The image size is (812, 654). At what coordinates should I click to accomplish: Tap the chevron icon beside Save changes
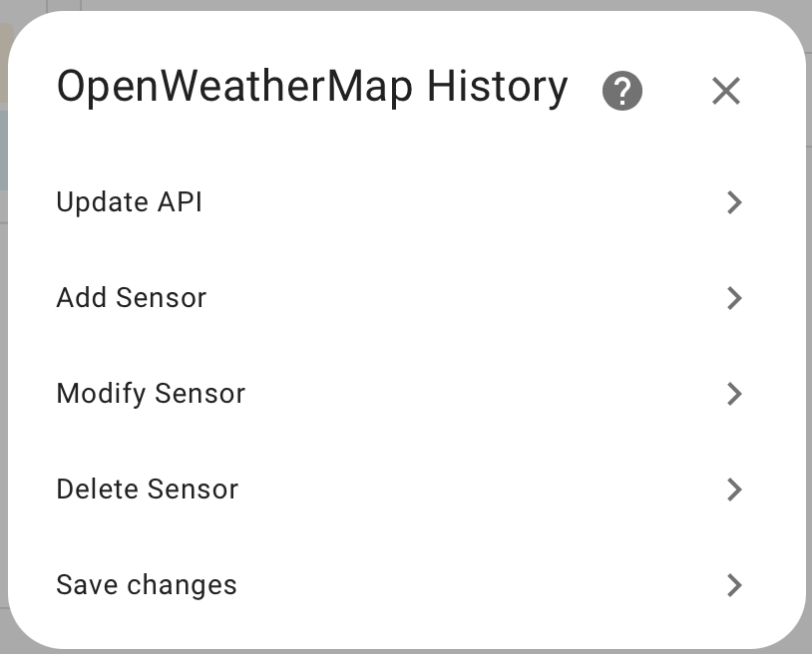(x=734, y=585)
